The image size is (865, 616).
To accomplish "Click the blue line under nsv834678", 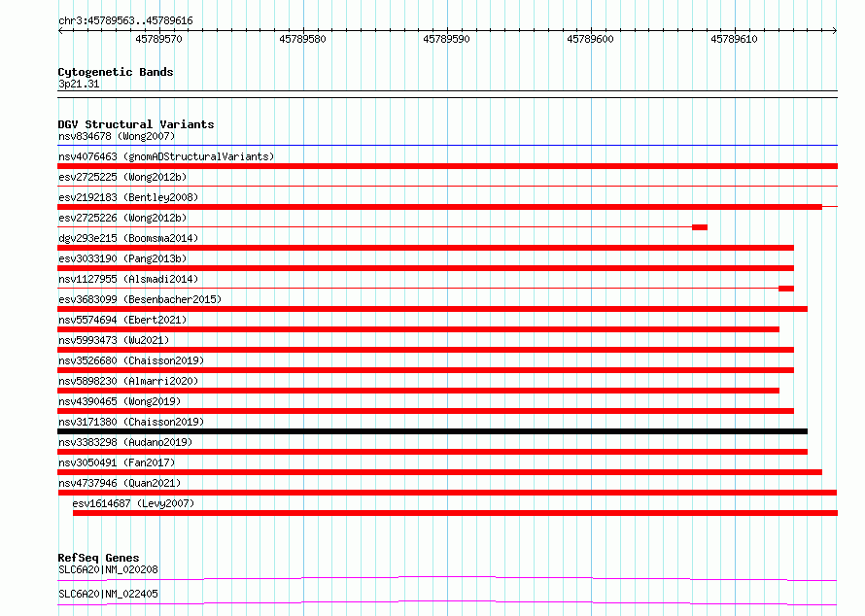I will 447,146.
